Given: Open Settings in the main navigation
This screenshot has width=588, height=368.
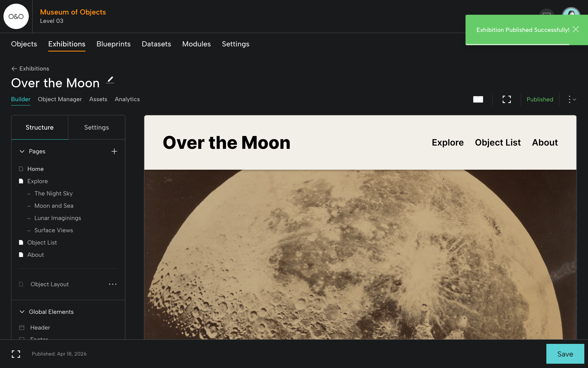Looking at the screenshot, I should coord(236,44).
